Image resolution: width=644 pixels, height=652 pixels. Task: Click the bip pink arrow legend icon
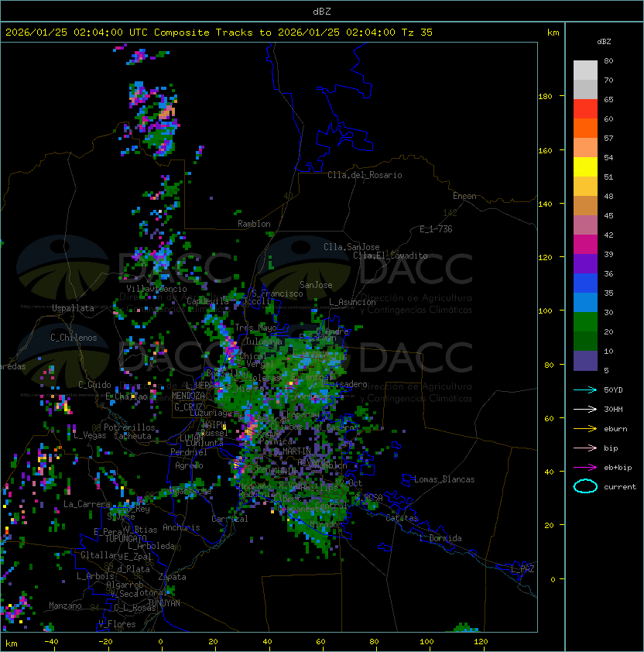coord(585,448)
